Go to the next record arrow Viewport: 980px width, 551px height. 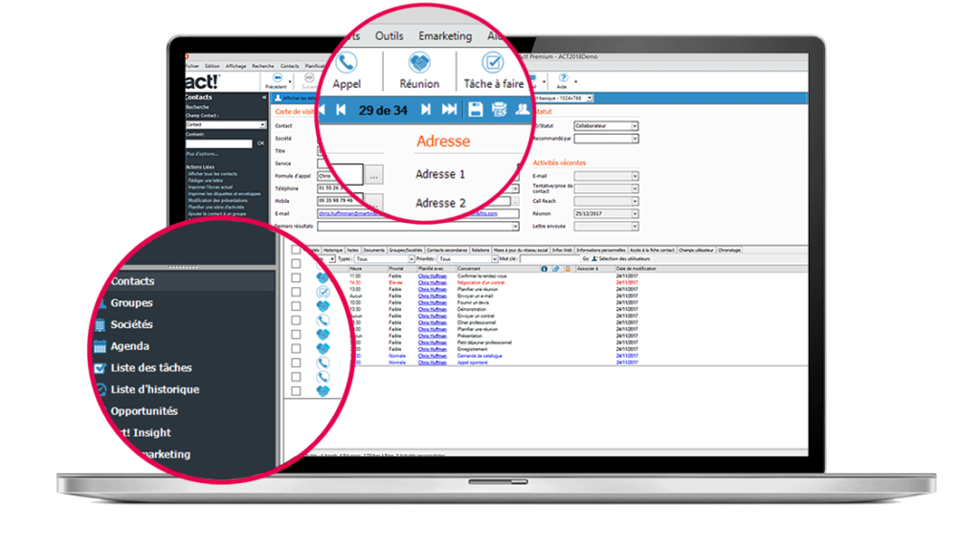tap(426, 110)
